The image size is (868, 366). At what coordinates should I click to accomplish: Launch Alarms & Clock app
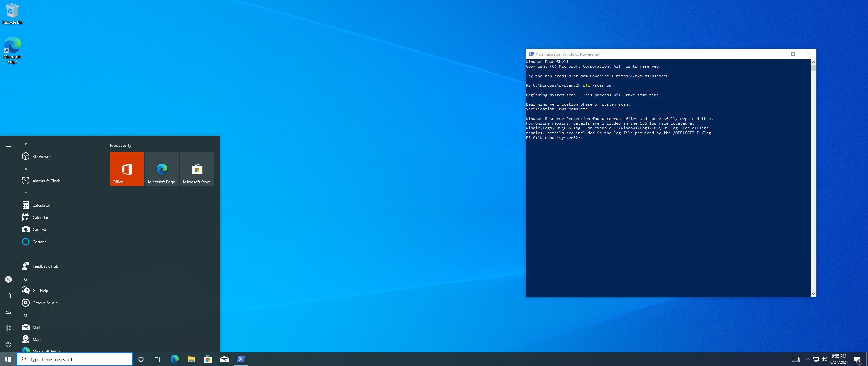[x=62, y=181]
